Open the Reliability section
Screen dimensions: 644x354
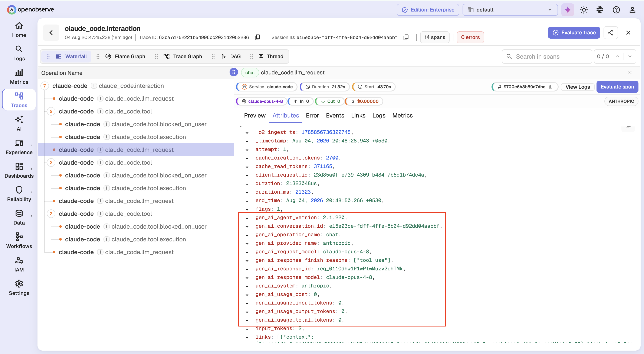(x=19, y=194)
